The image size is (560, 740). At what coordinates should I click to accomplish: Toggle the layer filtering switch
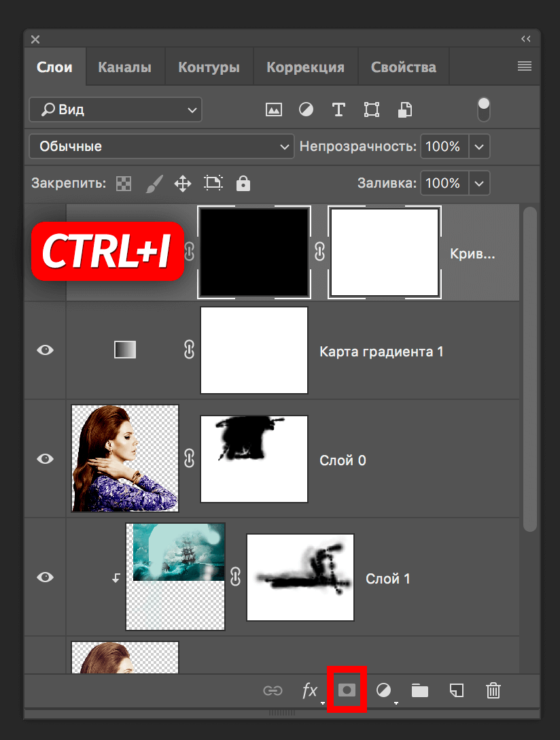click(x=483, y=110)
